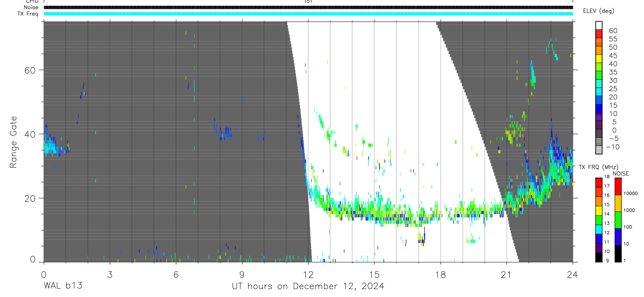The height and width of the screenshot is (297, 644).
Task: Click the 'ELEV (deg)' legend title
Action: pos(598,11)
